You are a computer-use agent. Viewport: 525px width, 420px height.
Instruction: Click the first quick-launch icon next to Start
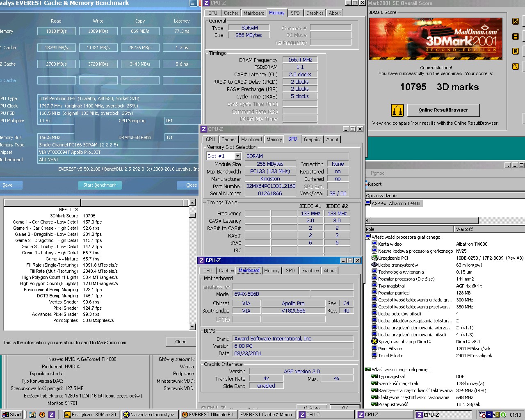[33, 415]
